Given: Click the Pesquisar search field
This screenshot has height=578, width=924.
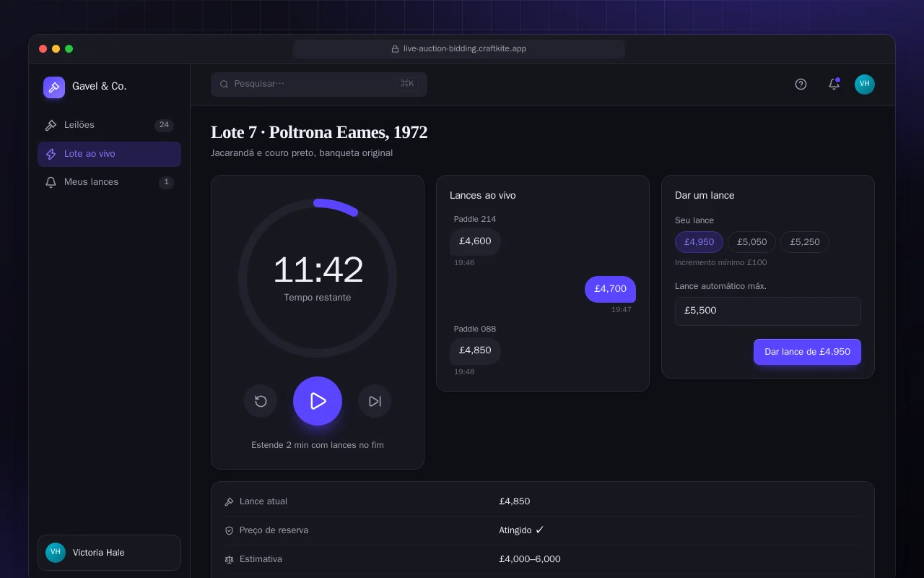Looking at the screenshot, I should pos(319,85).
